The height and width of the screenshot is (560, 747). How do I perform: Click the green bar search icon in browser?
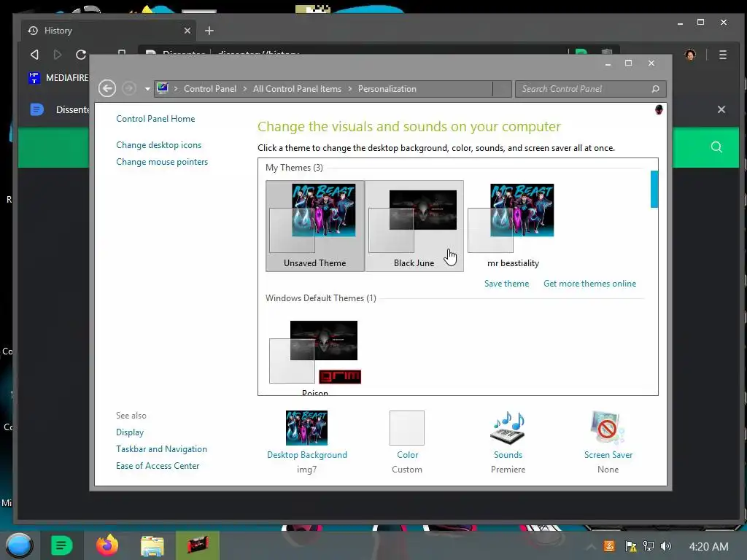tap(716, 147)
